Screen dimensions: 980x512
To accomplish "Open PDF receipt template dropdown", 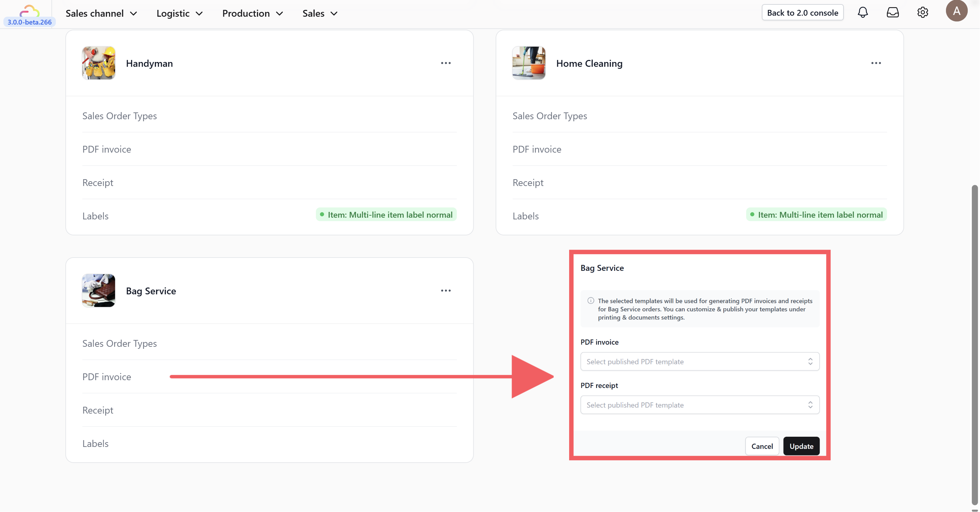I will tap(699, 405).
